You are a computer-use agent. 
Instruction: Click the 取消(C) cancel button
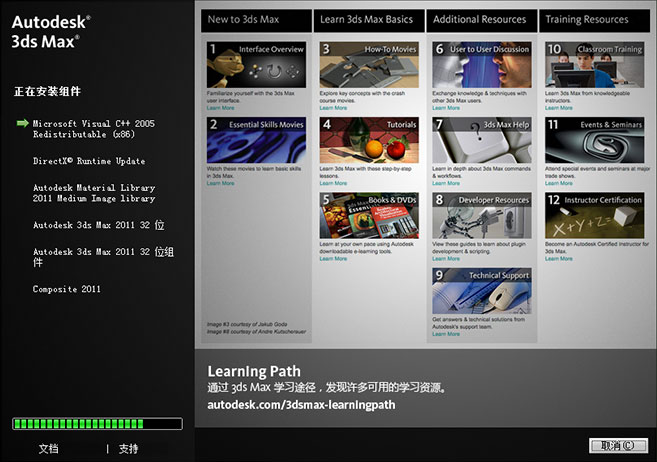pyautogui.click(x=618, y=446)
